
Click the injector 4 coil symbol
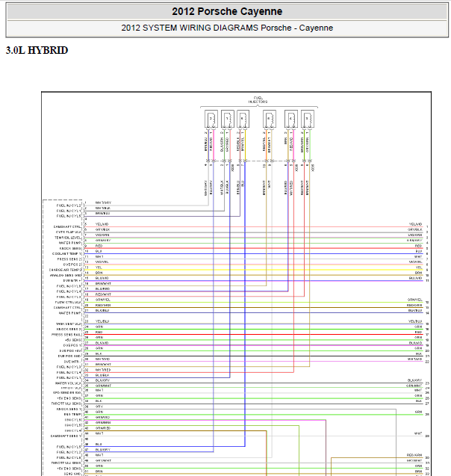point(291,119)
